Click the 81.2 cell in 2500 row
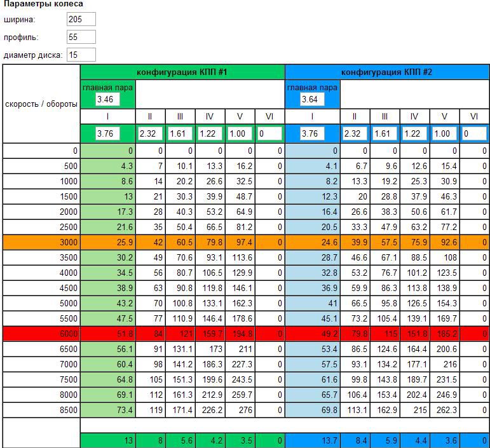 pos(240,227)
